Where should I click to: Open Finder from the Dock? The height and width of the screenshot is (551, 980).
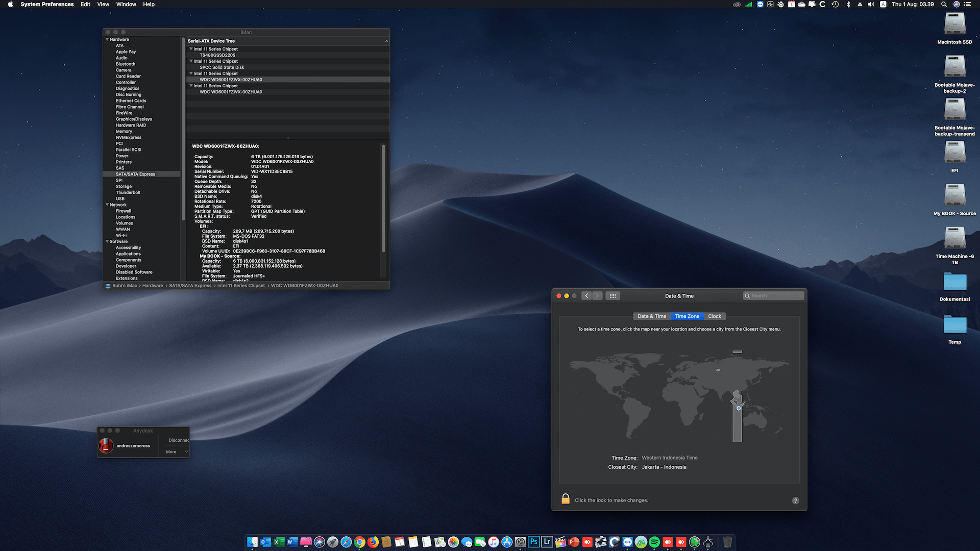click(253, 542)
